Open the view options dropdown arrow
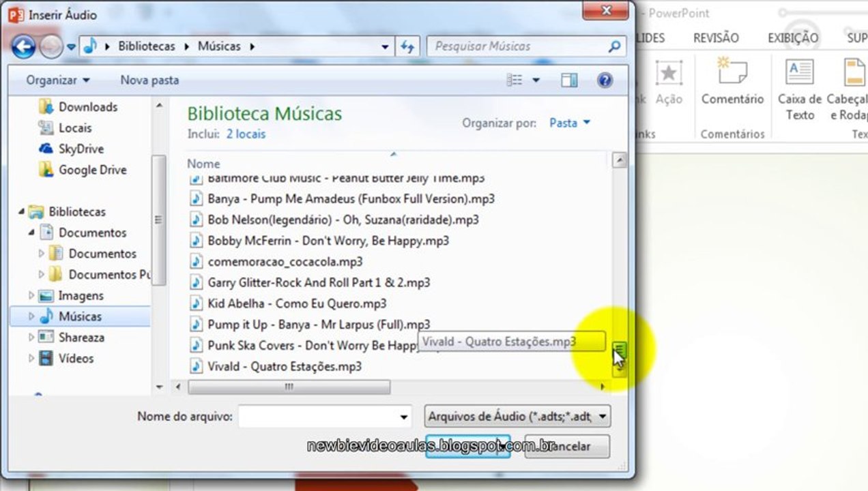This screenshot has height=491, width=868. 536,80
